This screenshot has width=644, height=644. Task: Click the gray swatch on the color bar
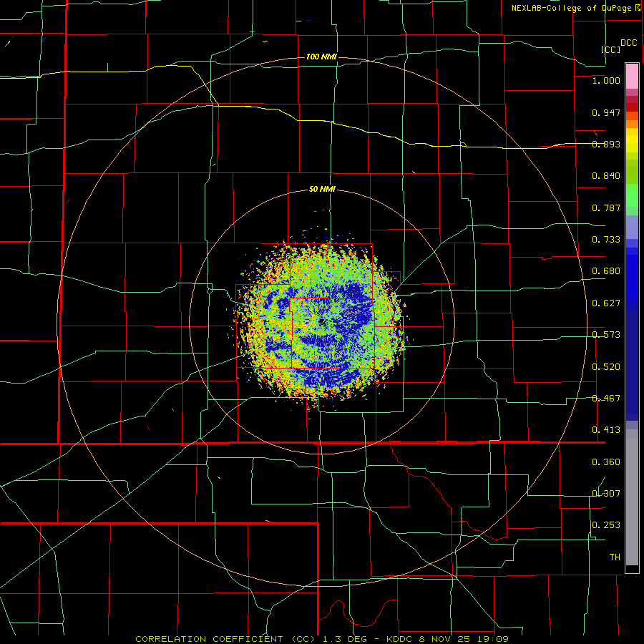click(x=632, y=497)
